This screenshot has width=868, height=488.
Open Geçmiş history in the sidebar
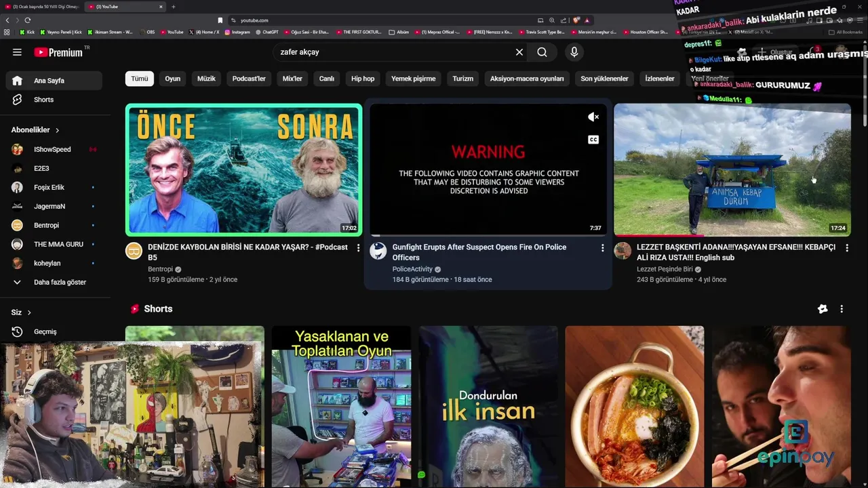(x=54, y=331)
